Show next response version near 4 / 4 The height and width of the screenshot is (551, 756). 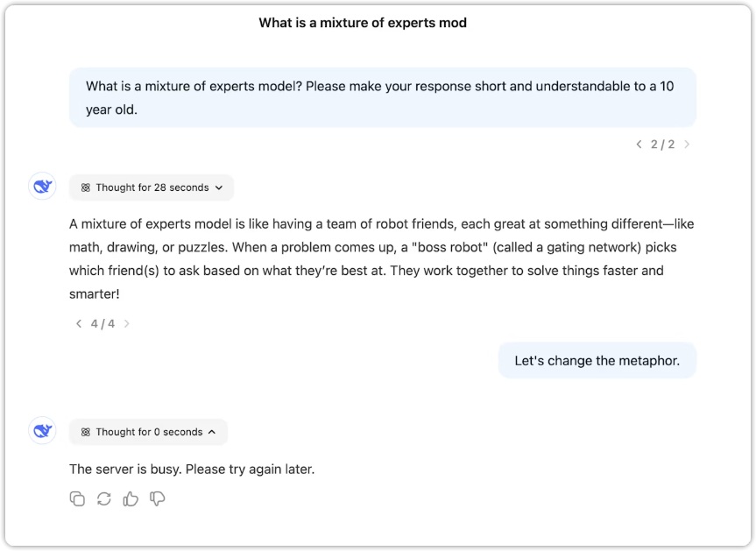(x=127, y=323)
